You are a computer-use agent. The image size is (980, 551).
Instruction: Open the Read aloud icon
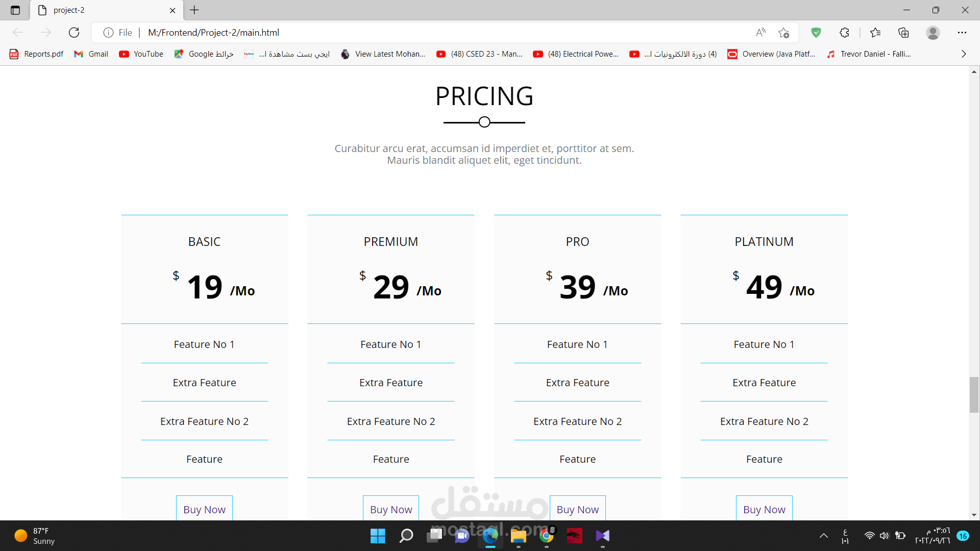coord(761,33)
